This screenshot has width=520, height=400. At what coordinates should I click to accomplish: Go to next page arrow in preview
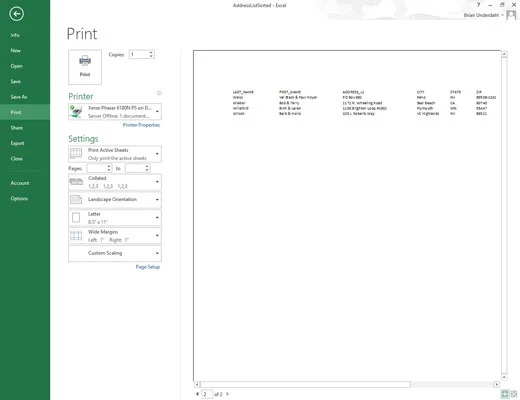228,394
